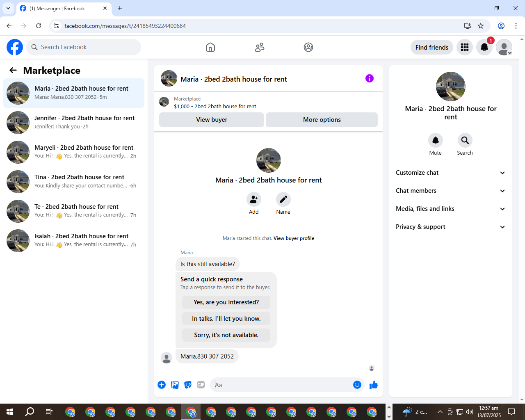Open the purple conversation information icon

(x=370, y=78)
